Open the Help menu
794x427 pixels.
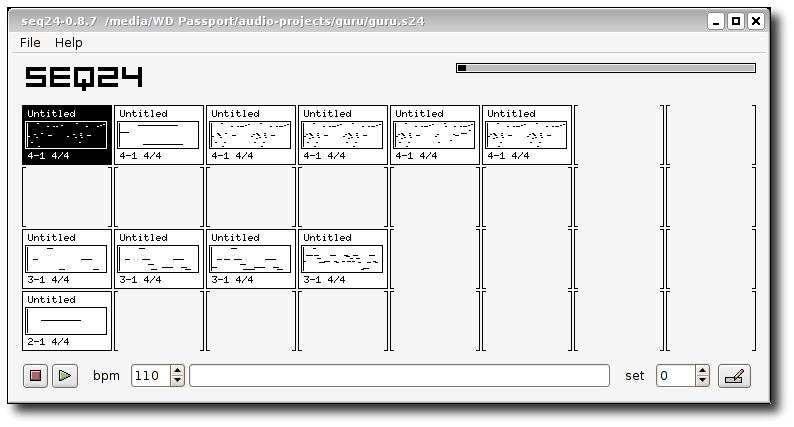(68, 43)
